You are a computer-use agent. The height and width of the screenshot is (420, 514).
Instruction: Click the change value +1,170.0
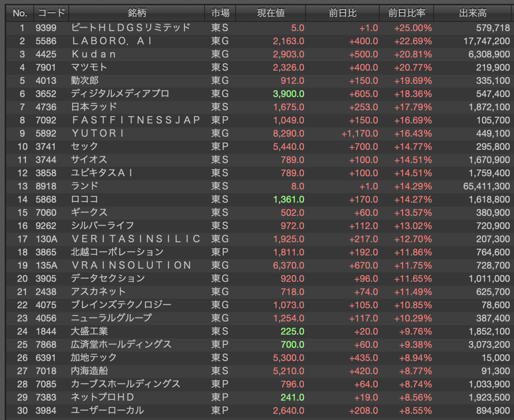[360, 134]
